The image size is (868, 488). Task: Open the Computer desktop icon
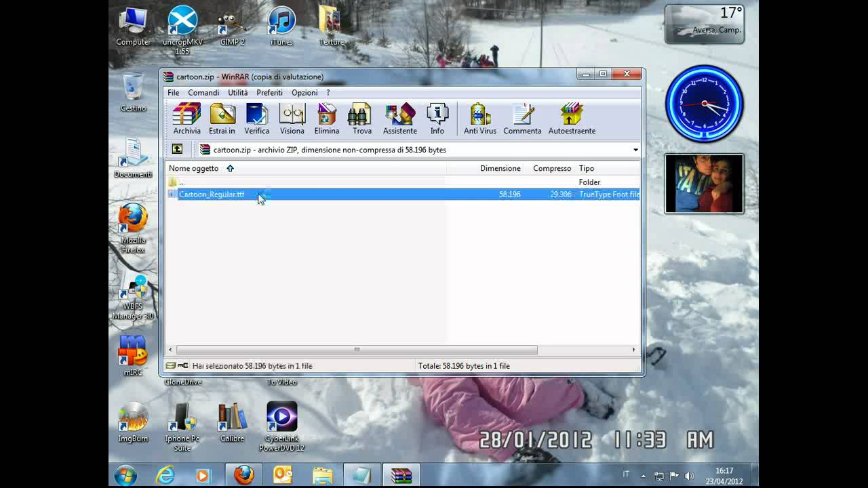point(133,26)
